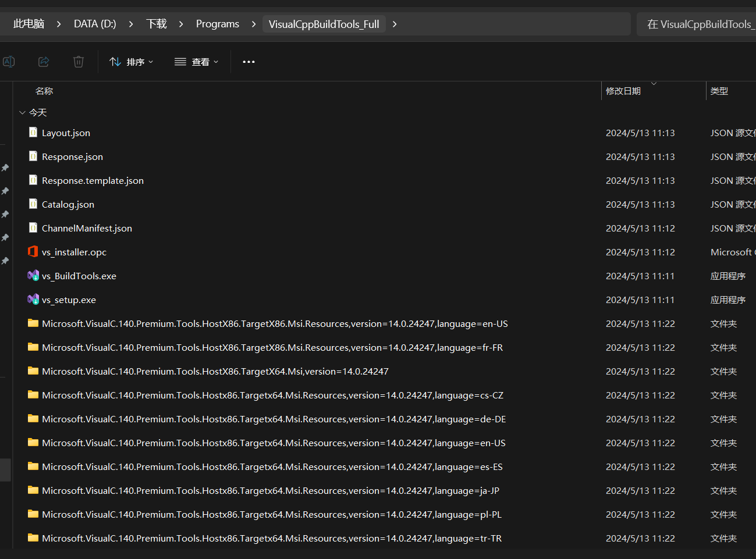The image size is (756, 559).
Task: Click folder icon of language=cs-CZ
Action: [x=33, y=395]
